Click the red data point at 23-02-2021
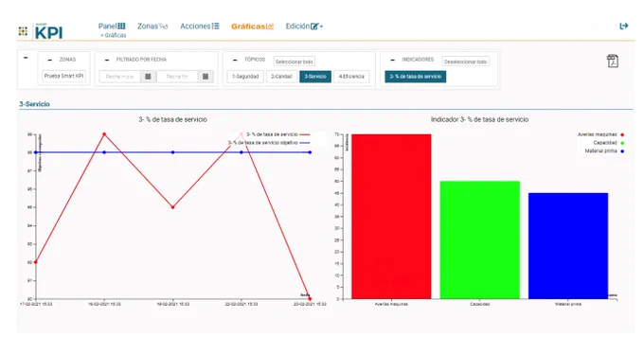 [x=310, y=299]
